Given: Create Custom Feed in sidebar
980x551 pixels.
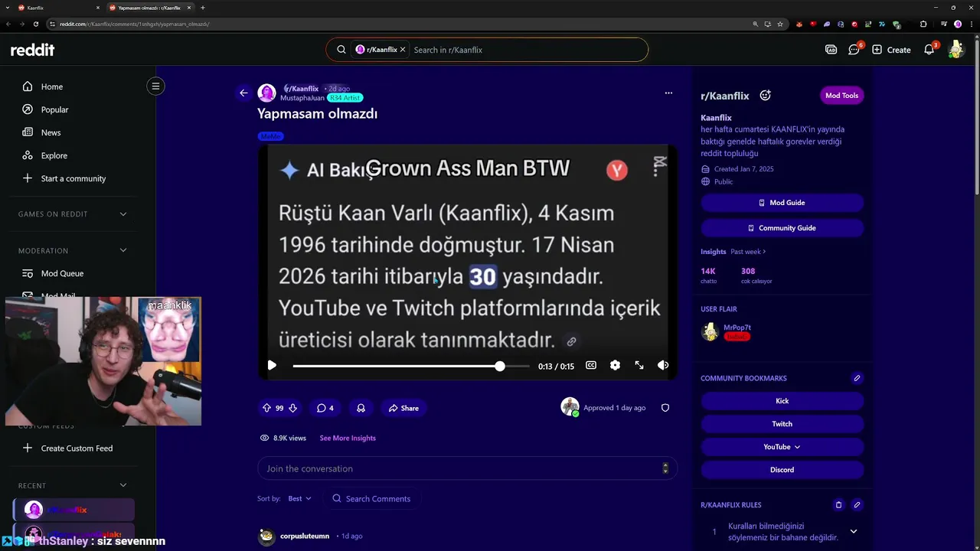Looking at the screenshot, I should click(x=77, y=448).
